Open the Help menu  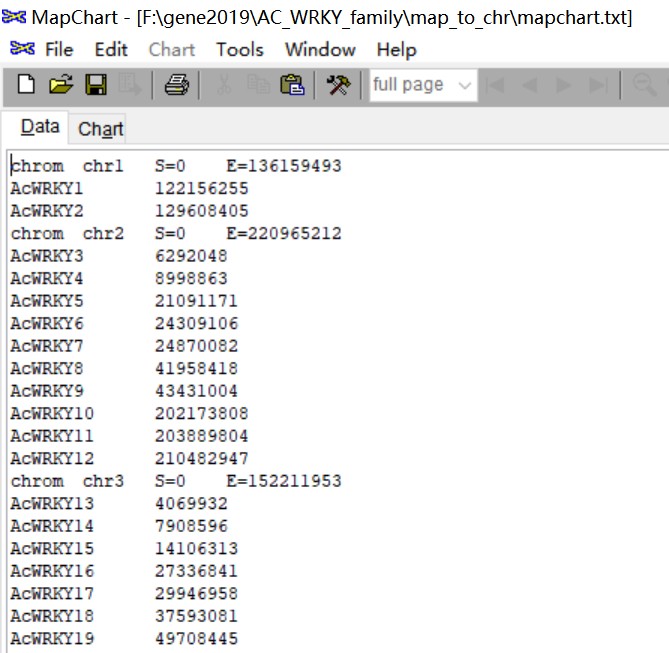(396, 49)
